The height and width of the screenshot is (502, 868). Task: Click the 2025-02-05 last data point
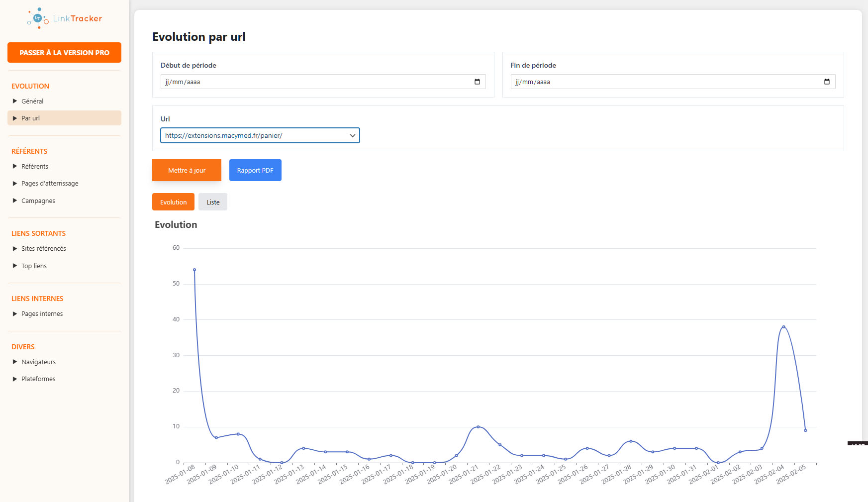tap(805, 430)
